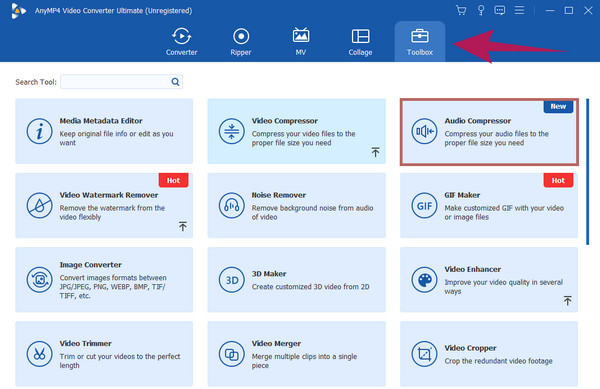Open Audio Compressor title

[x=478, y=120]
